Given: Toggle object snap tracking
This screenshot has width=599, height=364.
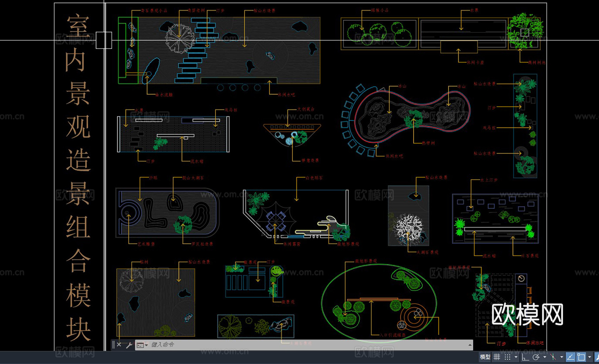Looking at the screenshot, I should click(570, 357).
